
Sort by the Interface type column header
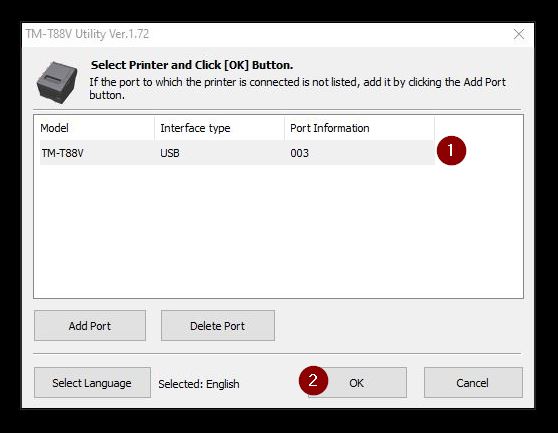(220, 128)
